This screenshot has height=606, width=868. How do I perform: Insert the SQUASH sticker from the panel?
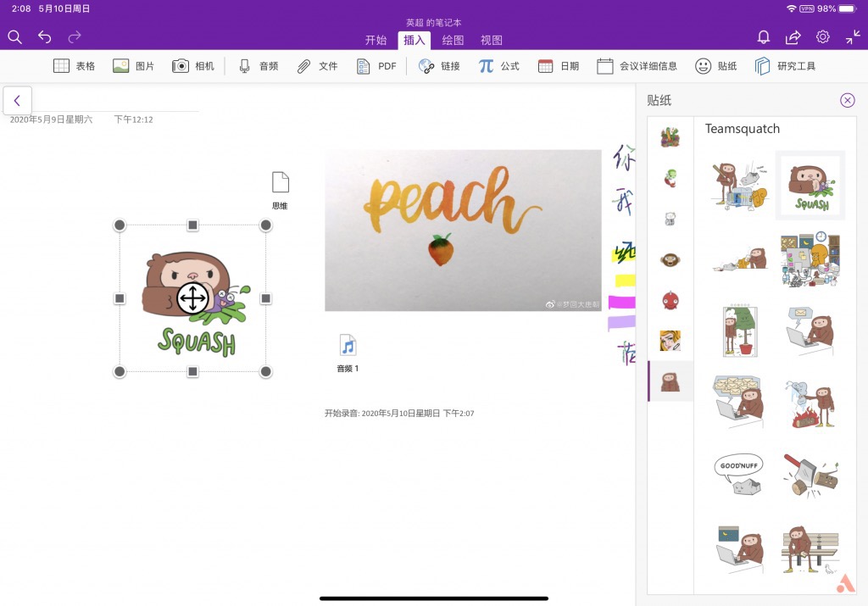pyautogui.click(x=810, y=186)
